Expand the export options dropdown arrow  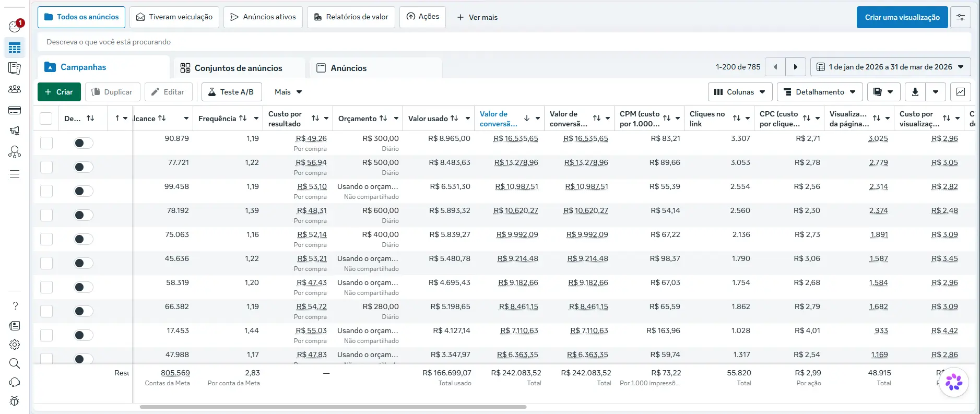pyautogui.click(x=936, y=92)
